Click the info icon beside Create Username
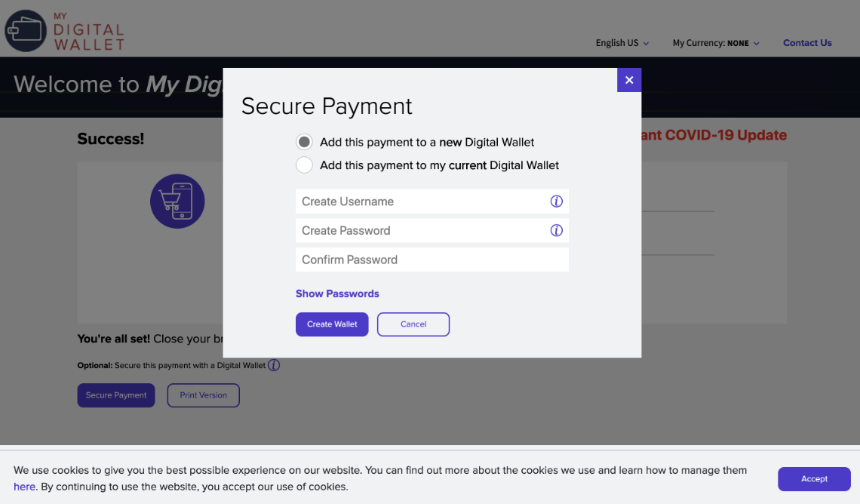 [557, 201]
